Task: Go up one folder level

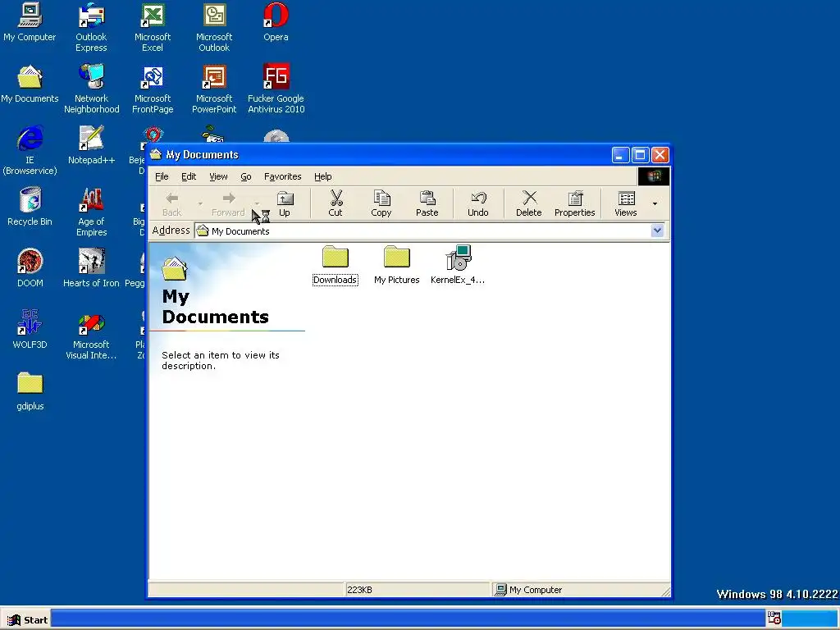Action: pos(285,204)
